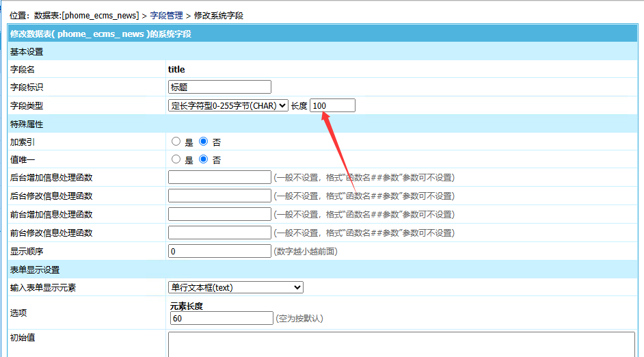
Task: Focus the 后台增加信息处理函数 text box
Action: point(219,177)
